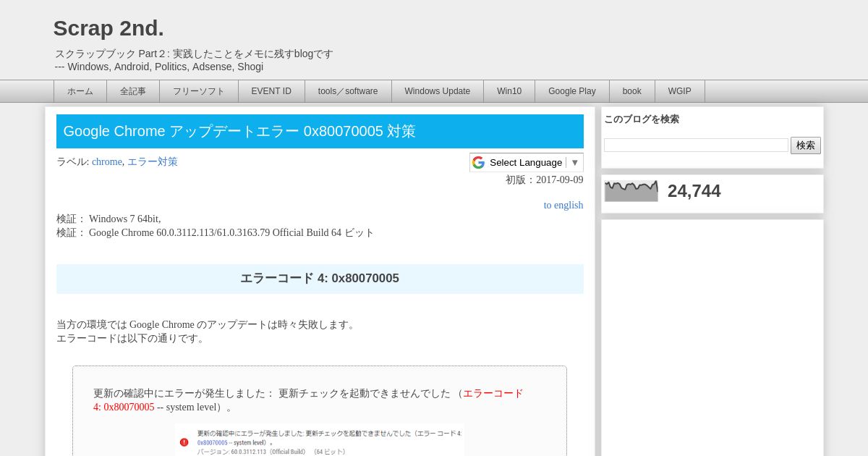Open the Windows Update menu item
868x456 pixels.
[438, 91]
